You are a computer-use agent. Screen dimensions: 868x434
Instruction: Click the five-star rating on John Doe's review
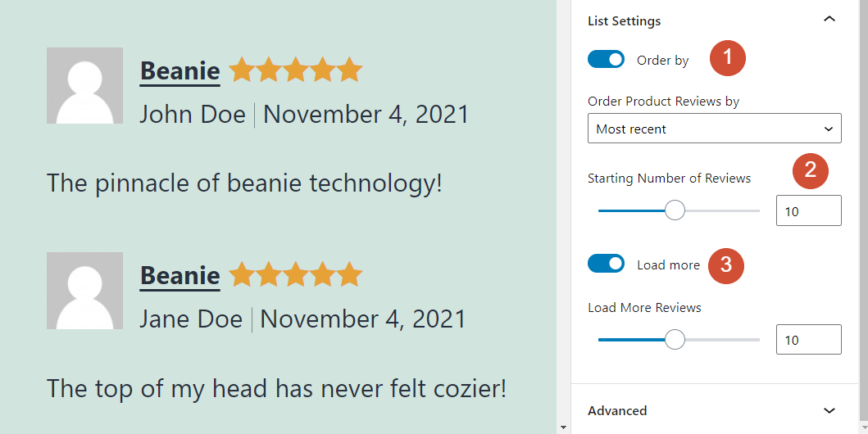pyautogui.click(x=295, y=70)
